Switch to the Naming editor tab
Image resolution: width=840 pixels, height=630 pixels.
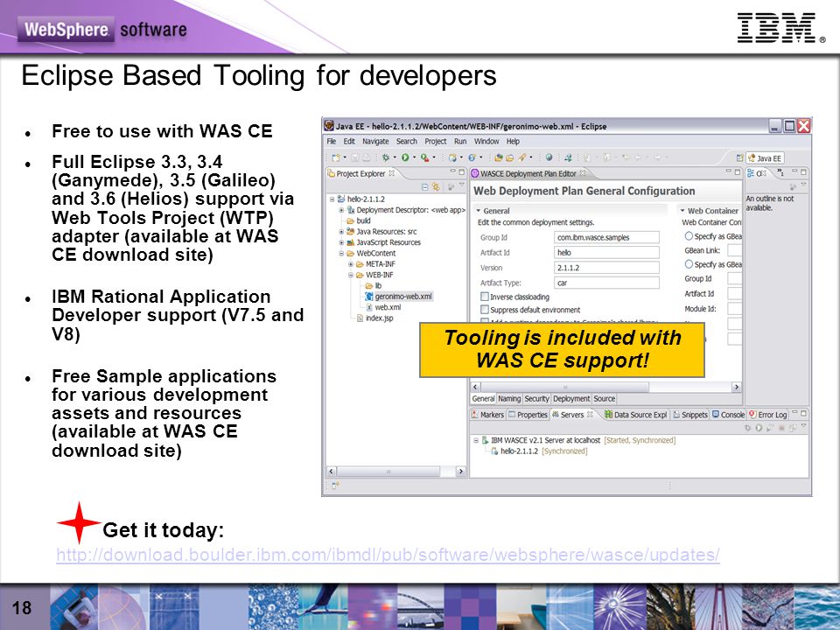(509, 399)
